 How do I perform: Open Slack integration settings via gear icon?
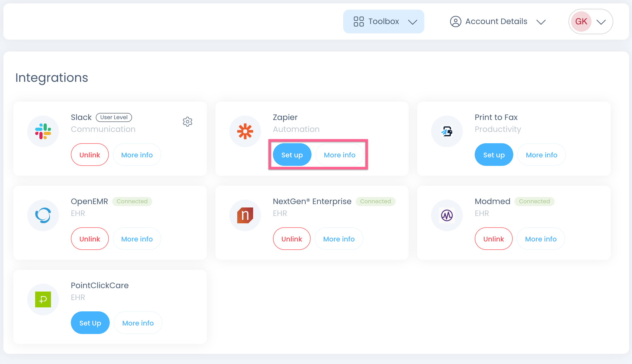187,122
